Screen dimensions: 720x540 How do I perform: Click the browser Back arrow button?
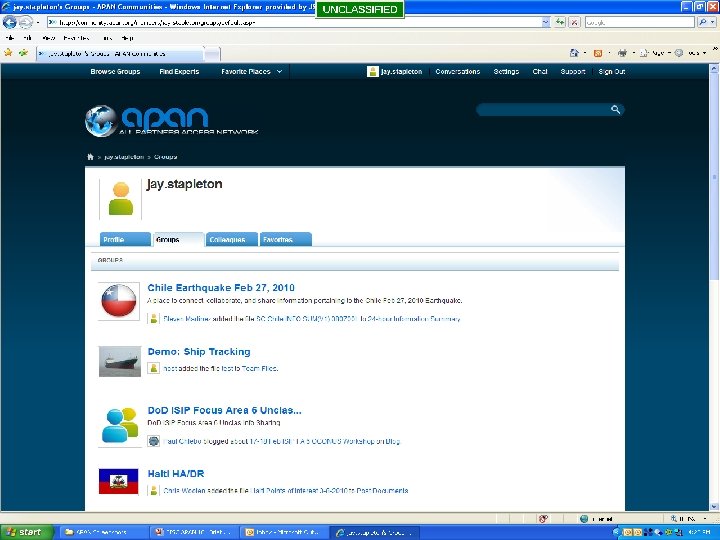point(9,22)
